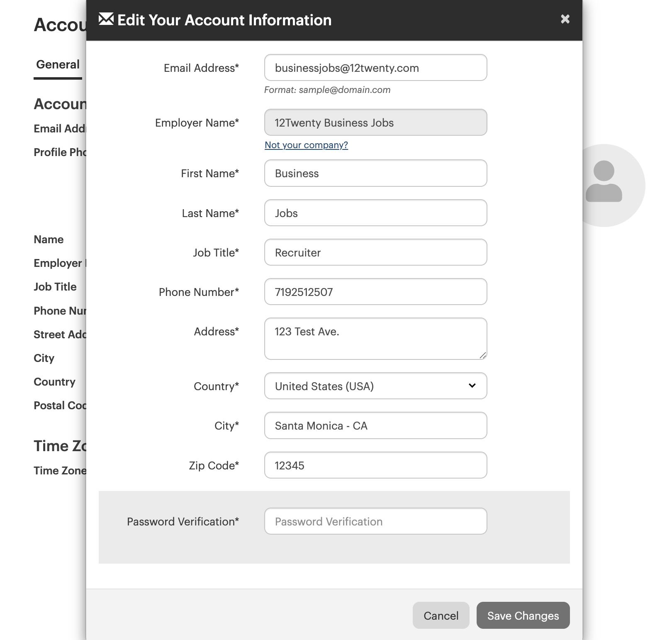
Task: Click the Phone Number* form label
Action: tap(199, 292)
